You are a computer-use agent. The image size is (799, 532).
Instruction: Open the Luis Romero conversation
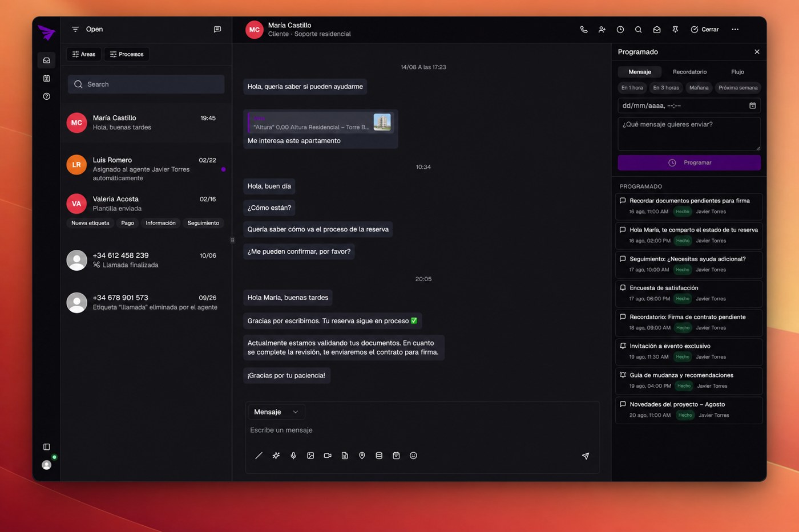tap(146, 169)
